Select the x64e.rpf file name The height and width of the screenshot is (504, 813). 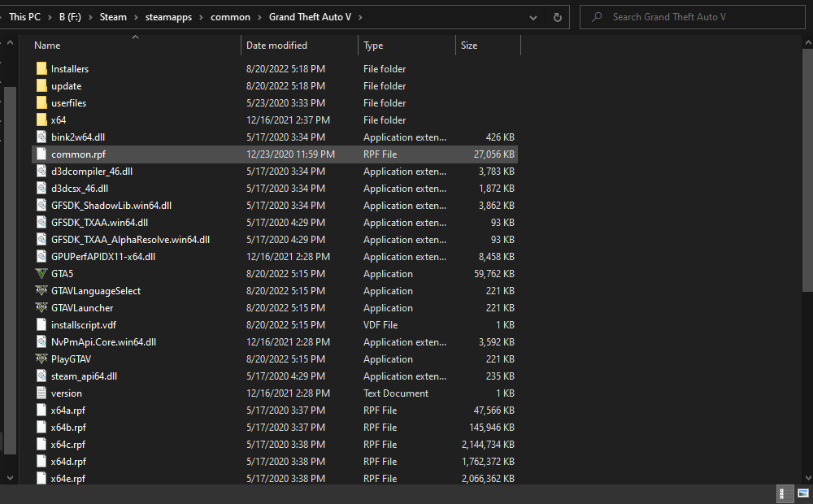point(68,479)
